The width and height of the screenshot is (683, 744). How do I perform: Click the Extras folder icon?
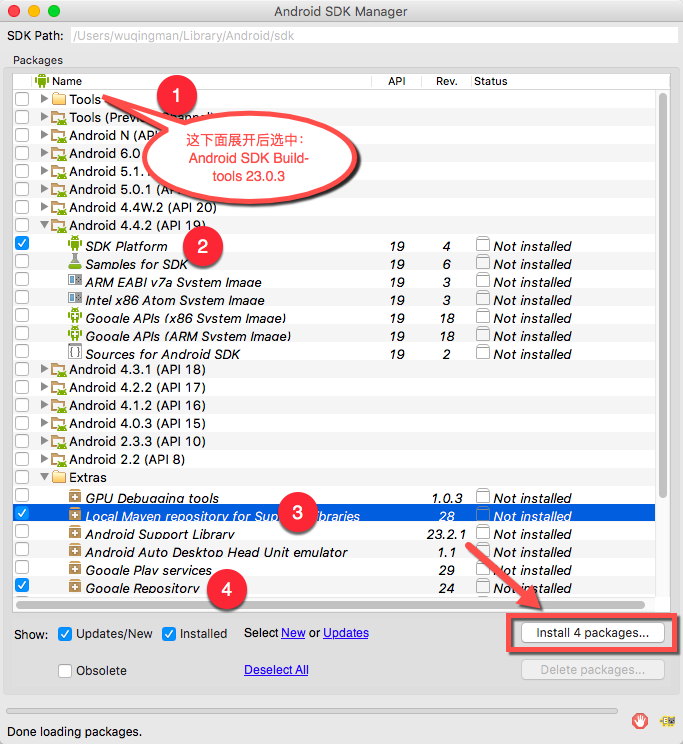pos(59,477)
